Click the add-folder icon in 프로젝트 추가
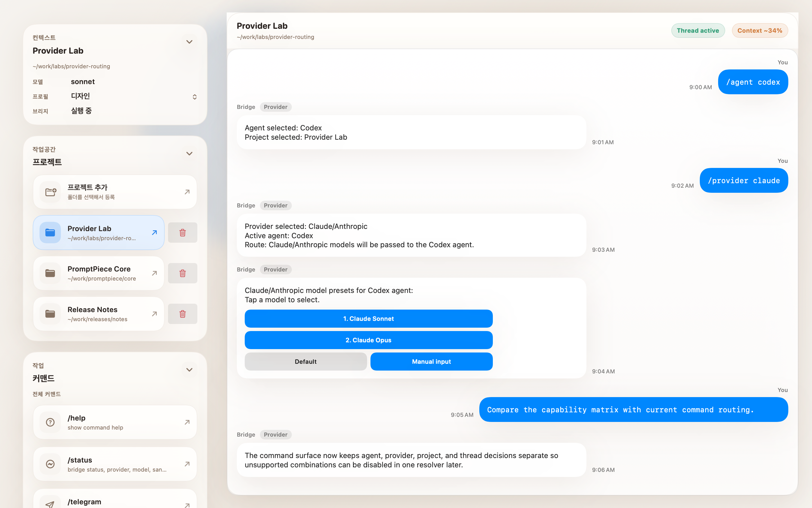 point(50,192)
